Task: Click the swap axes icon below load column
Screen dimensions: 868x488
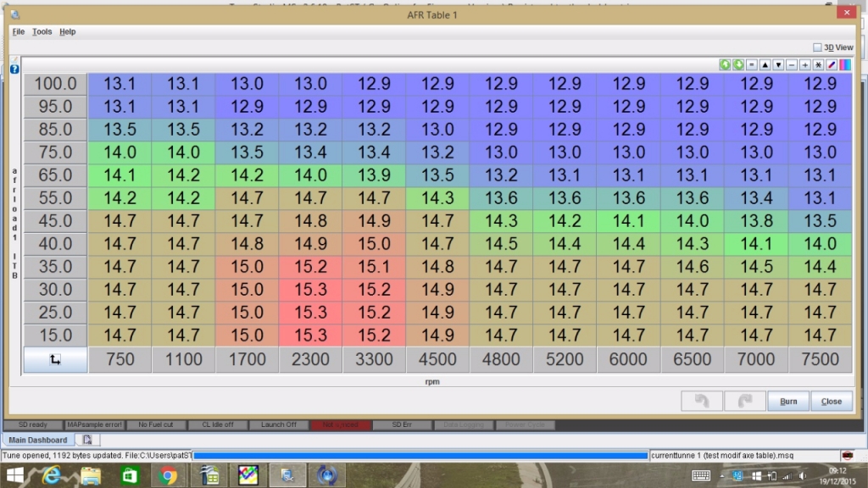Action: (55, 359)
